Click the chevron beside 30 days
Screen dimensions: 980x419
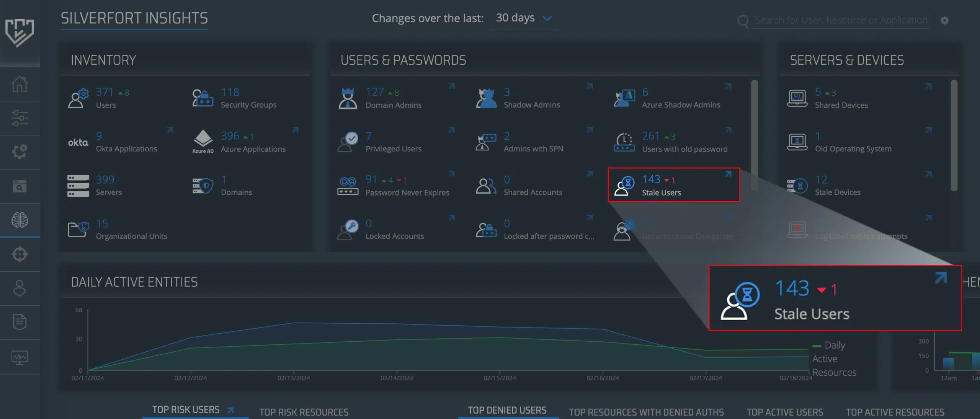pos(547,18)
